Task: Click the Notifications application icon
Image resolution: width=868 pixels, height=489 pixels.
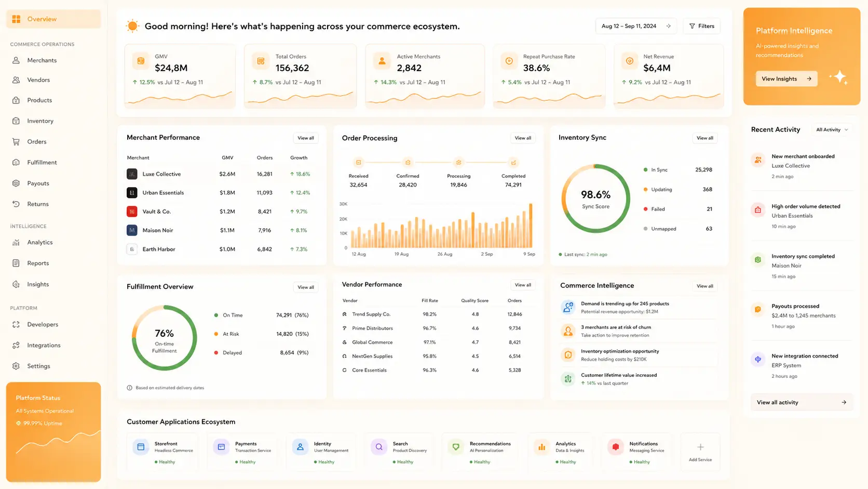Action: [616, 447]
